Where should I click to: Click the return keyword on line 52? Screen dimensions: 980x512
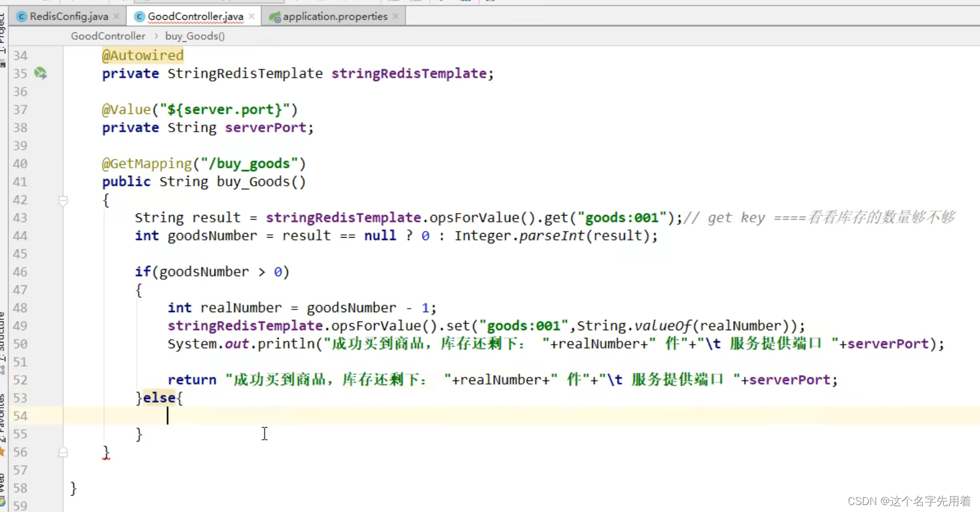click(x=192, y=380)
